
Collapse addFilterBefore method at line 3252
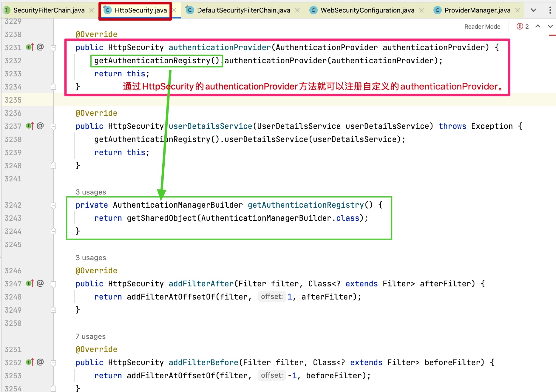(x=53, y=363)
